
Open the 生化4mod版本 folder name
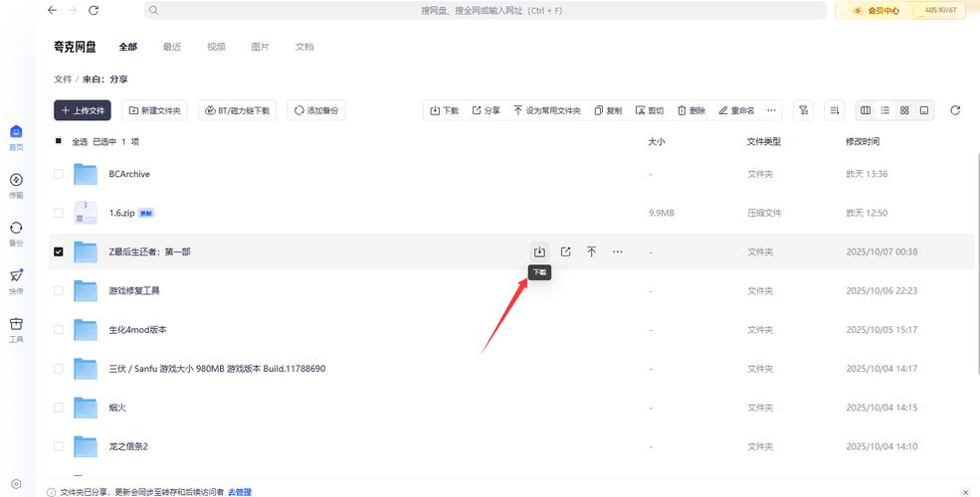click(x=137, y=330)
